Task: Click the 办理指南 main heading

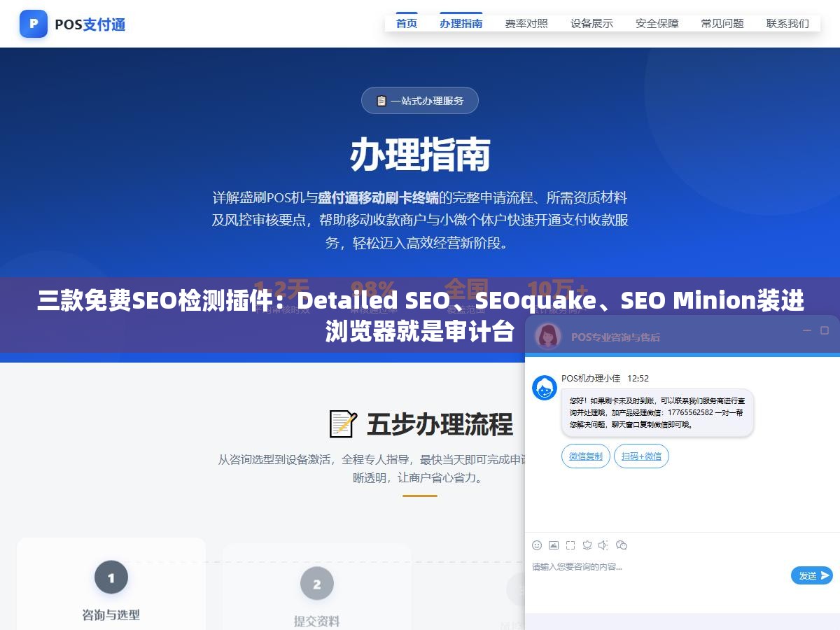Action: pyautogui.click(x=420, y=155)
